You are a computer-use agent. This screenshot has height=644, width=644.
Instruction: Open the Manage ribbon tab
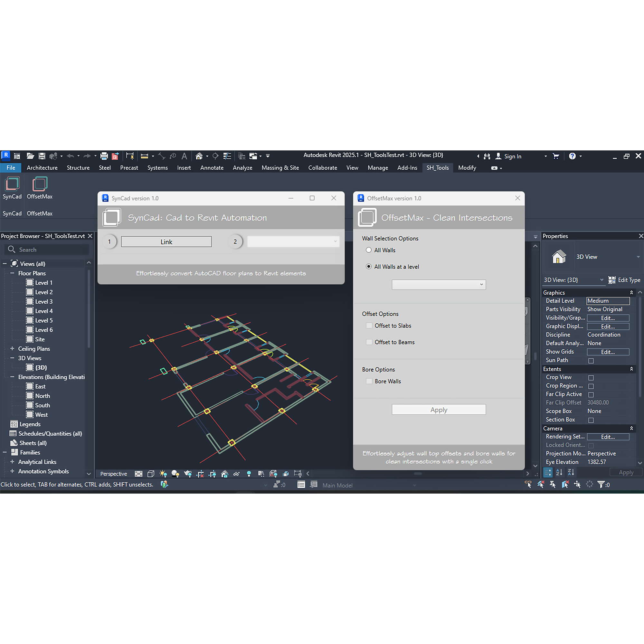378,168
